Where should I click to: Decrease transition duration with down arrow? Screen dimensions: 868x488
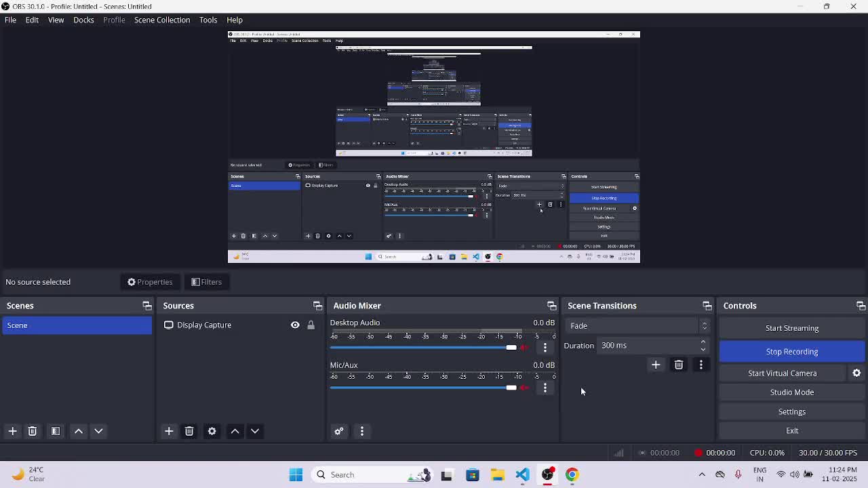pyautogui.click(x=703, y=349)
